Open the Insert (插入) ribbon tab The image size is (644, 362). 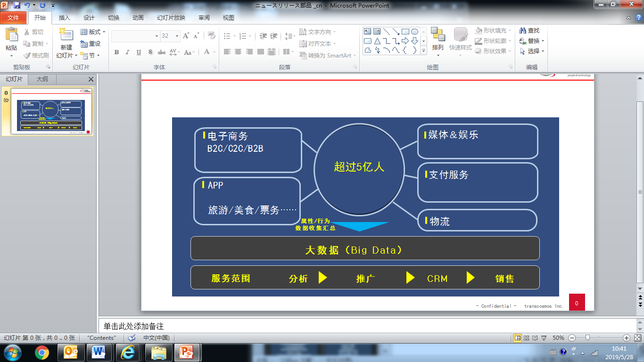(x=64, y=18)
